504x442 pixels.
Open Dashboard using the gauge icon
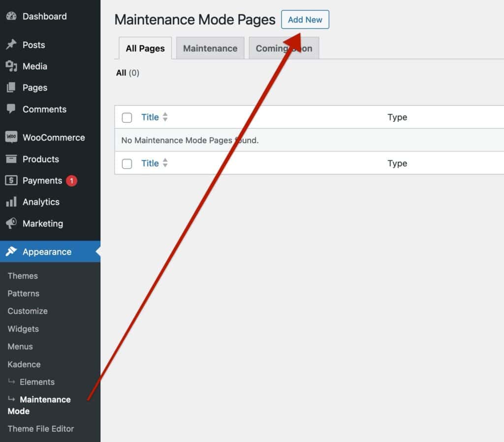pos(12,16)
